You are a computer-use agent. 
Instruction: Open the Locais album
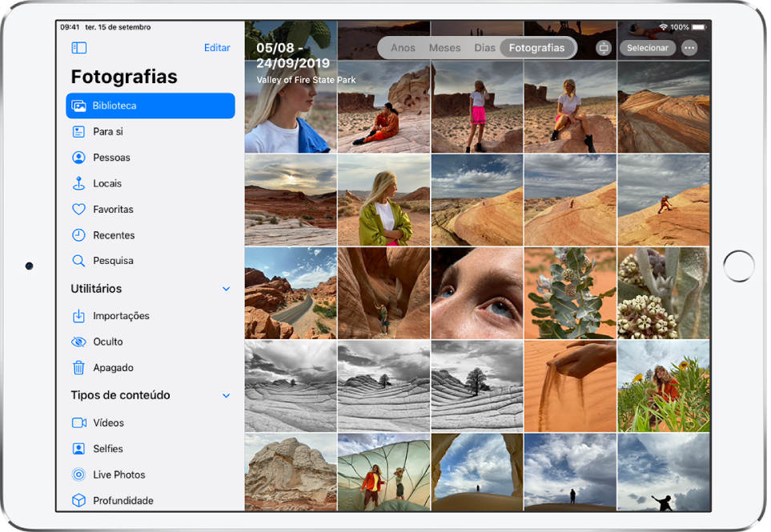pos(151,183)
